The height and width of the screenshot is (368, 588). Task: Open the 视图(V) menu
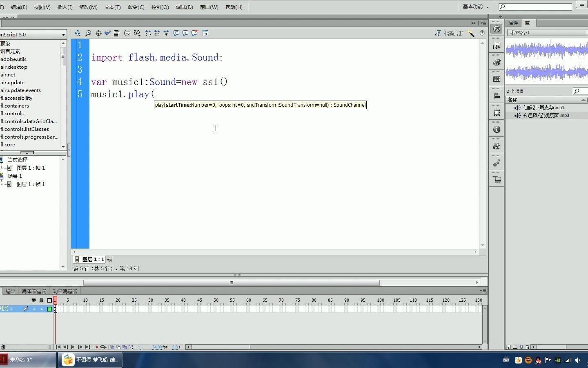(x=42, y=7)
